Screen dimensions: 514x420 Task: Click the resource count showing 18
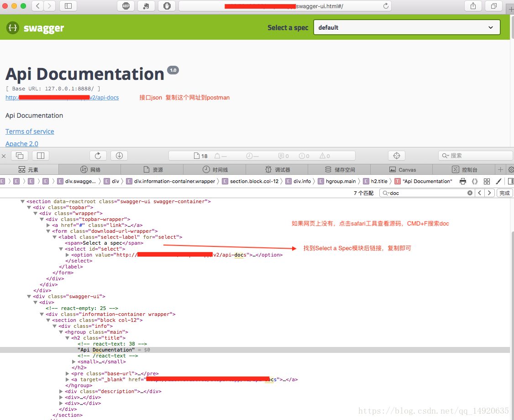[x=200, y=156]
